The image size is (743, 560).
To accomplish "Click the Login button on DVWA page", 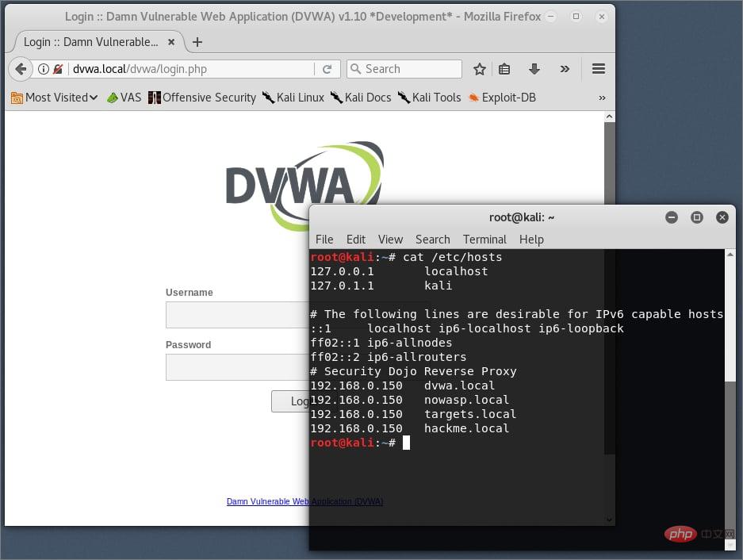I will click(x=290, y=401).
